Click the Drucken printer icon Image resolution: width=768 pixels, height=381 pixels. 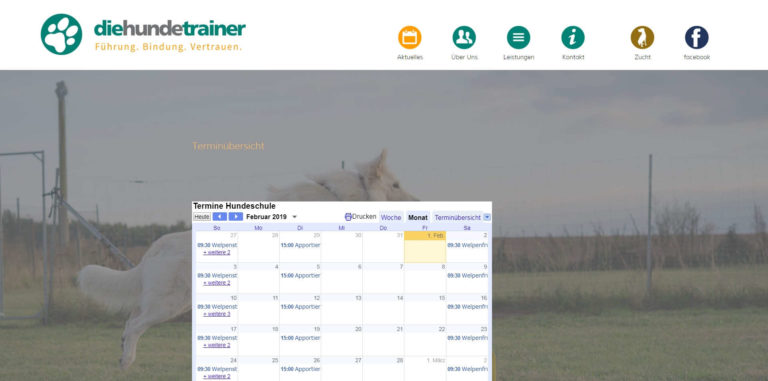coord(348,216)
